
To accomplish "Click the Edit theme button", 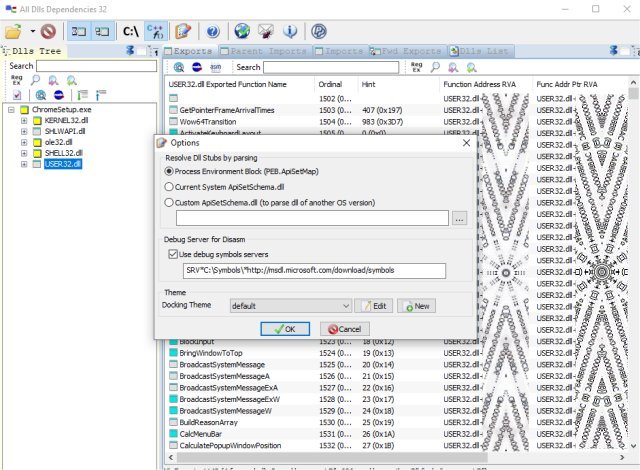I will pyautogui.click(x=374, y=306).
